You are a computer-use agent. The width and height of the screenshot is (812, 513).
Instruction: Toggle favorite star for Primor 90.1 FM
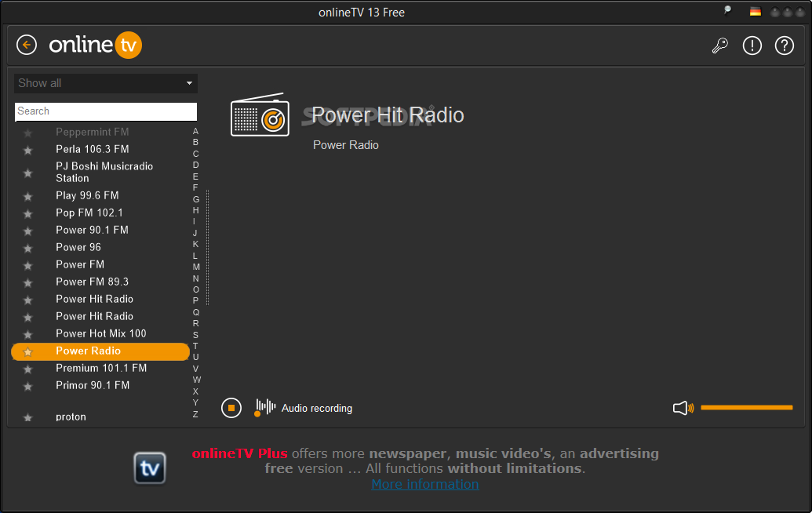pyautogui.click(x=28, y=386)
